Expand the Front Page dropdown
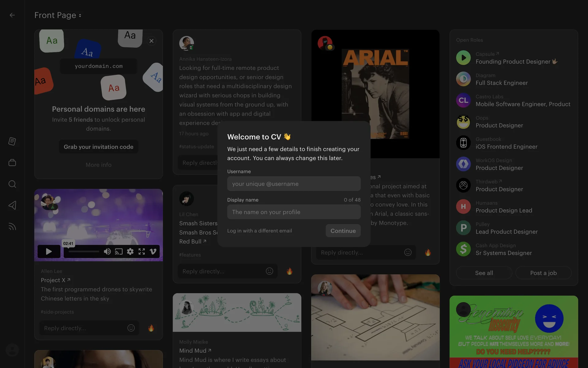 [58, 15]
